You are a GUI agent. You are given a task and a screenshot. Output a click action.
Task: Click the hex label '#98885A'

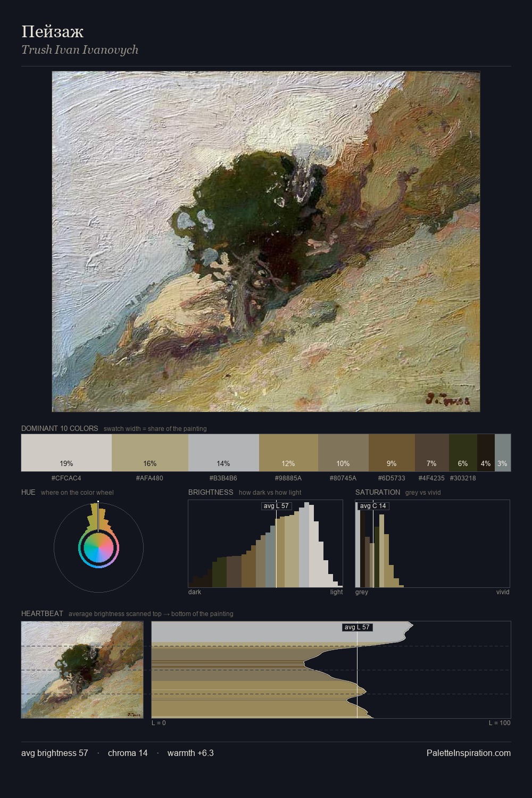click(x=288, y=478)
